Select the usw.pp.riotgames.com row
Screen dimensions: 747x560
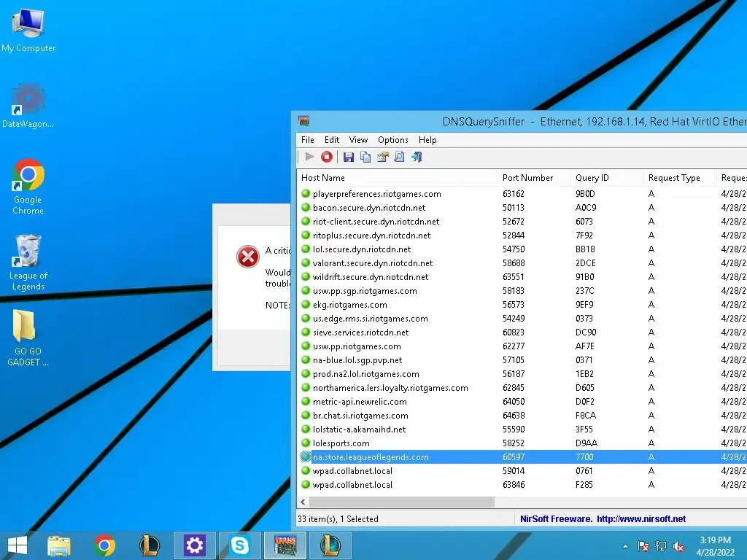coord(522,346)
